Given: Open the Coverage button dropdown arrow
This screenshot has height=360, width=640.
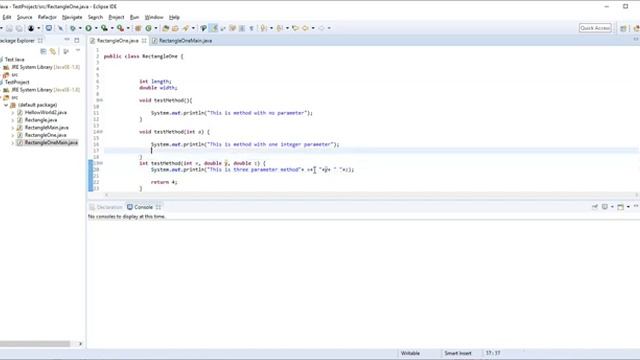Looking at the screenshot, I should tap(112, 28).
